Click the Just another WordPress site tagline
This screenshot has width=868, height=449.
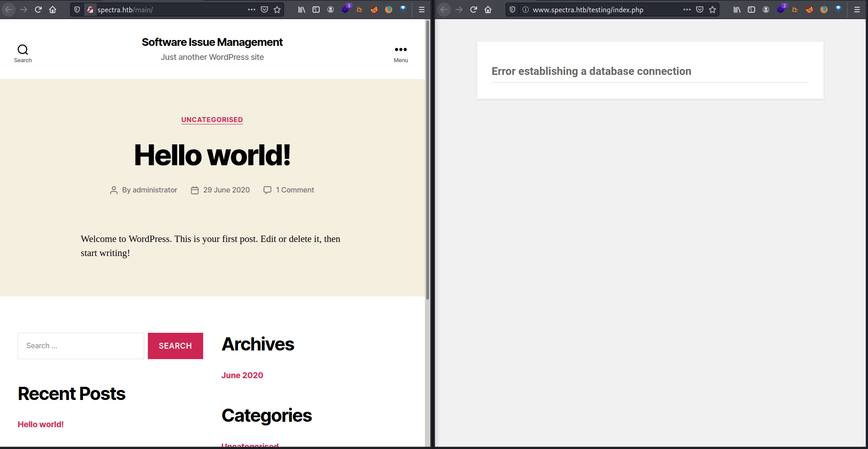tap(212, 57)
